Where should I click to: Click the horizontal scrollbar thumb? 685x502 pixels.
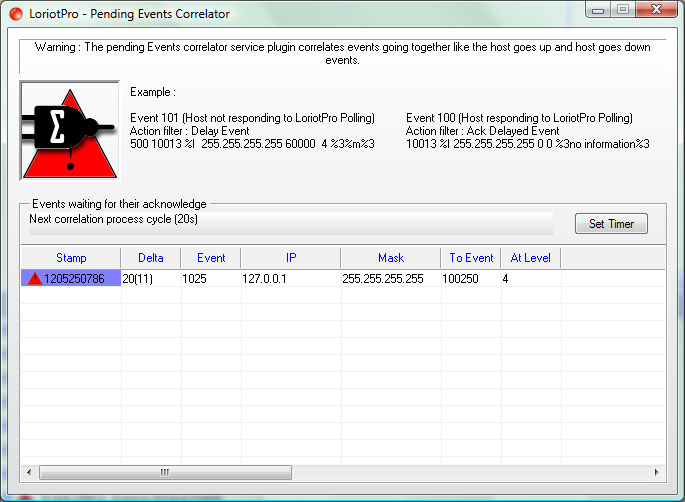pyautogui.click(x=165, y=472)
